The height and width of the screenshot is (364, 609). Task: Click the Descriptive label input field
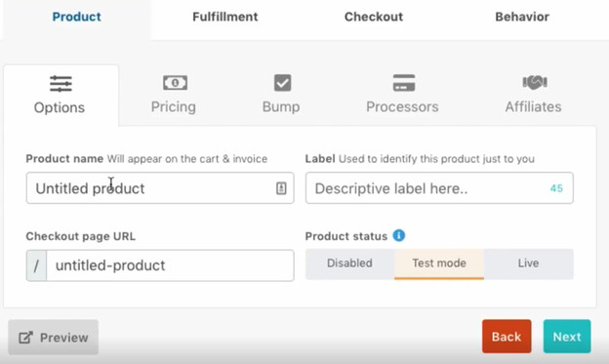click(x=439, y=188)
